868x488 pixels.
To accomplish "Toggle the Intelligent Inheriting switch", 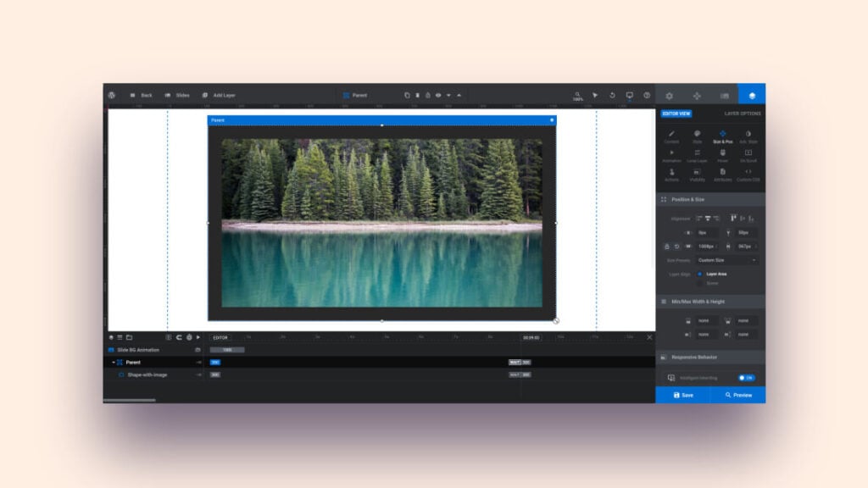I will point(746,378).
